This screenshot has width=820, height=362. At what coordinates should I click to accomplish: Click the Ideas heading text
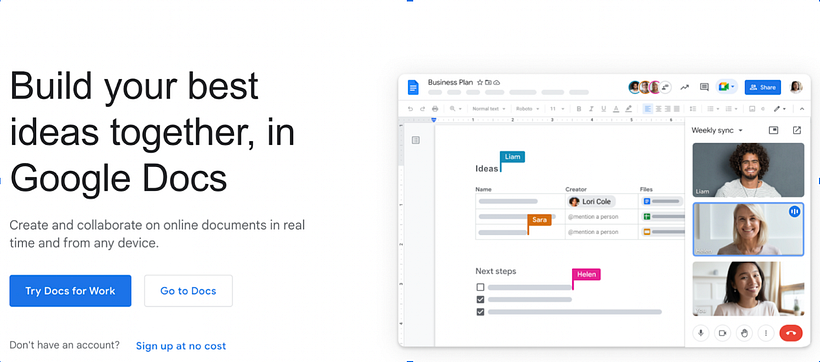coord(486,168)
